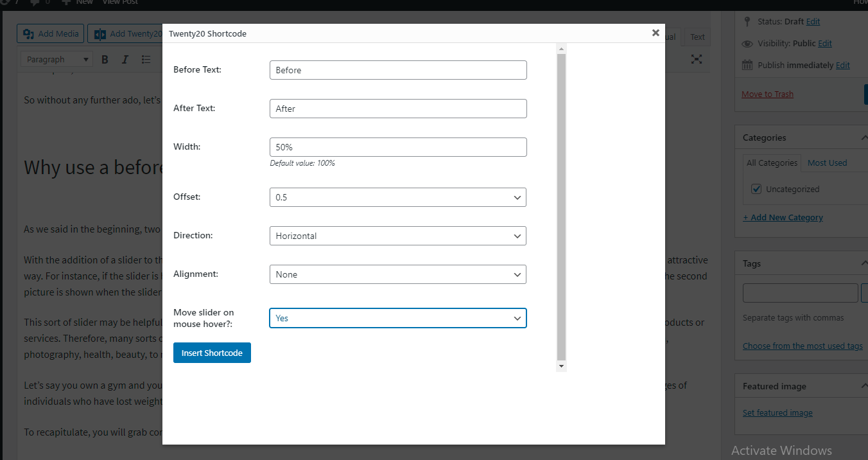Open the Alignment dropdown

click(x=398, y=274)
